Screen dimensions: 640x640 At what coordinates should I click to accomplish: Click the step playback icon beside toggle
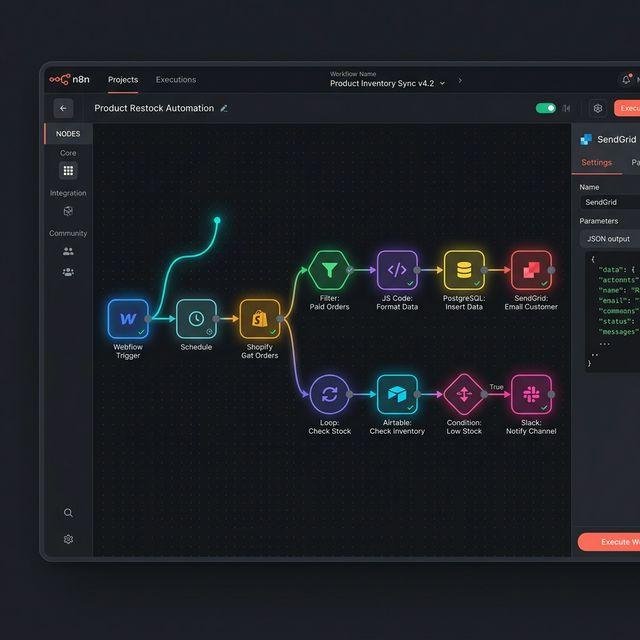[567, 108]
